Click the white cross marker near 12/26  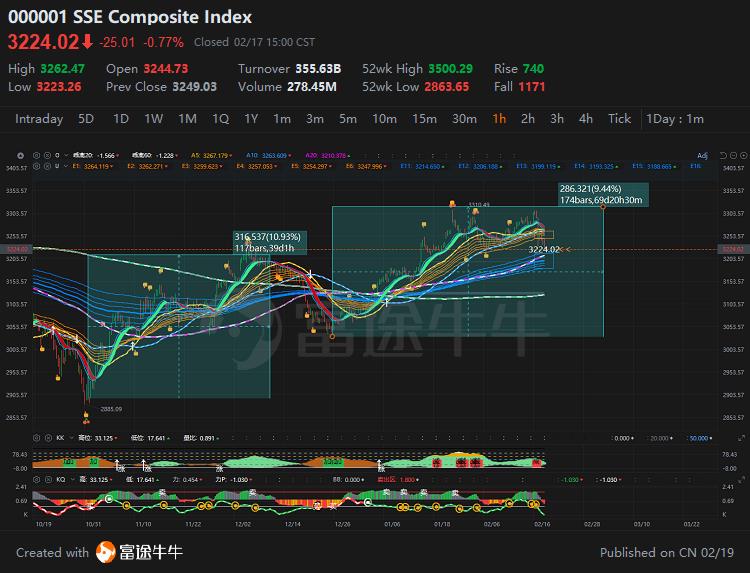(x=311, y=274)
